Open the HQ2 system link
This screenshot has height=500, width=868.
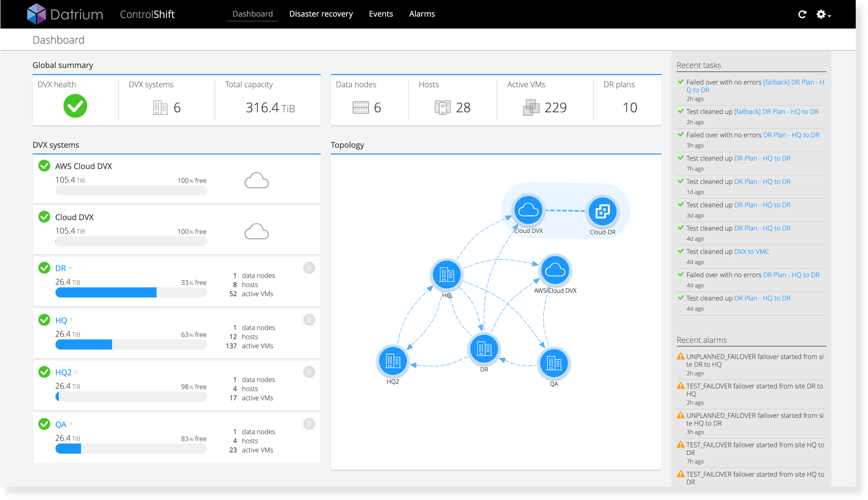(x=63, y=373)
